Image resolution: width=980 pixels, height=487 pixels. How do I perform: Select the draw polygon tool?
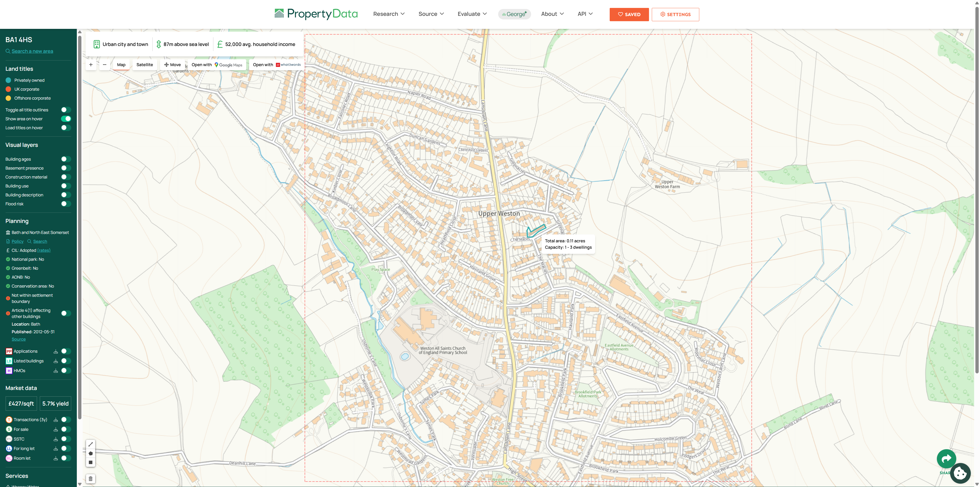(91, 454)
